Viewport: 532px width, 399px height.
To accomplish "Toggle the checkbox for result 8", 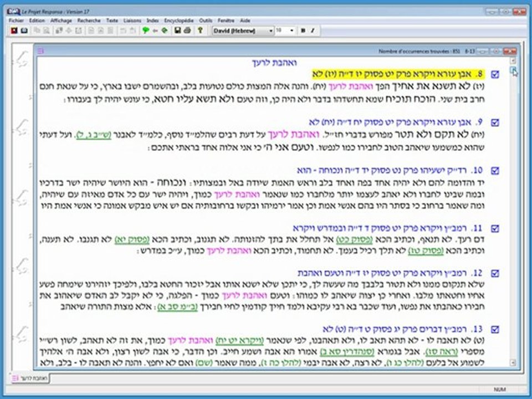I will point(495,74).
